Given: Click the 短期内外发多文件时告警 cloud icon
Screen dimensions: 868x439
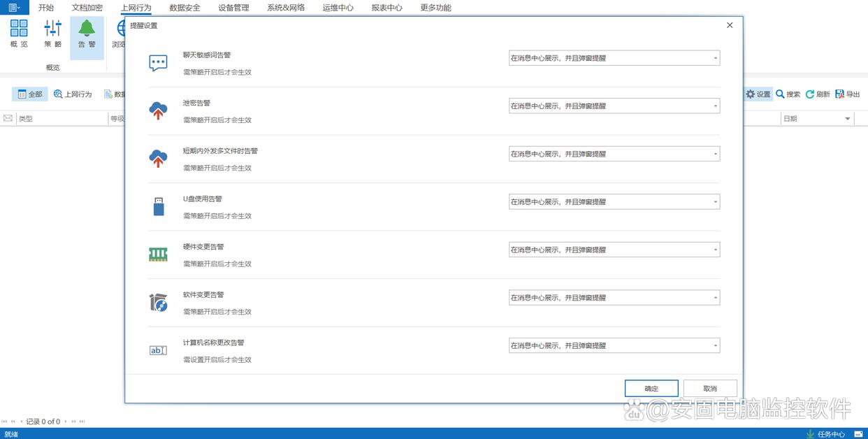Looking at the screenshot, I should (x=159, y=159).
